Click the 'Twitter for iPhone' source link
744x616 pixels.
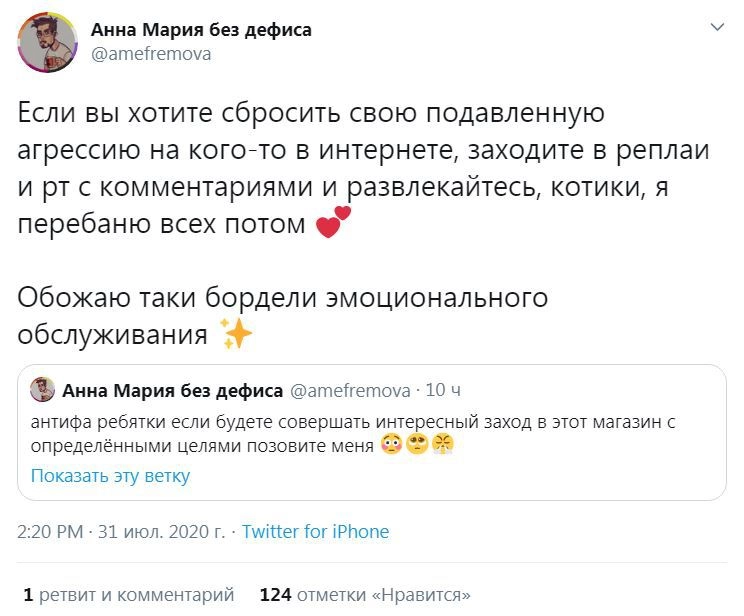(315, 532)
